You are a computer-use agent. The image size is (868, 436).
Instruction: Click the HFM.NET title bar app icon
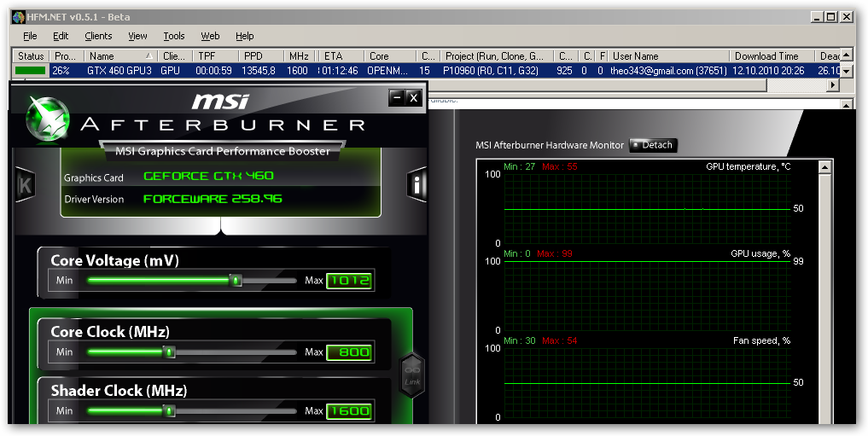(x=18, y=16)
